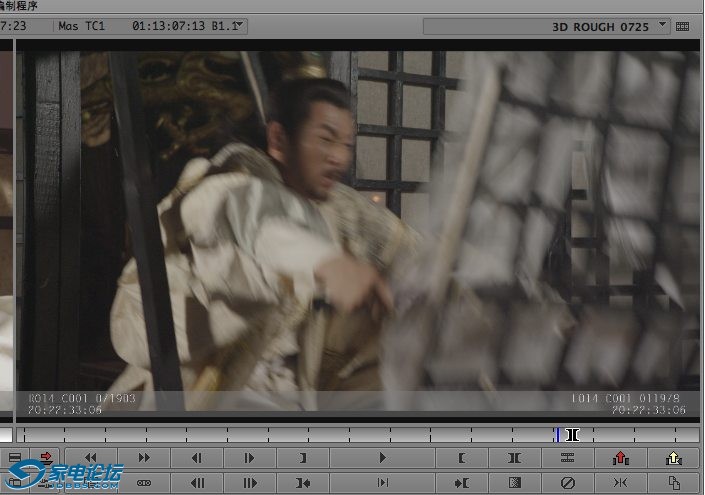The width and height of the screenshot is (705, 495).
Task: Click the Remove Effect circle-slash button
Action: [x=567, y=483]
